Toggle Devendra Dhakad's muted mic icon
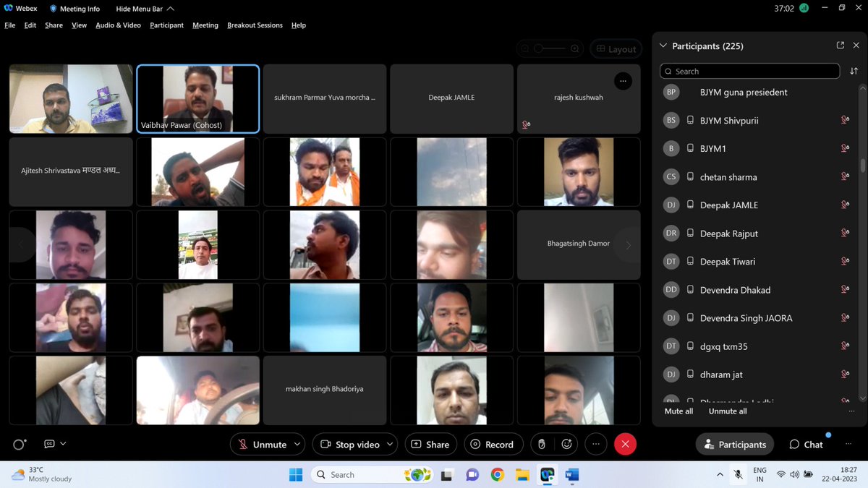The height and width of the screenshot is (488, 868). [x=845, y=289]
